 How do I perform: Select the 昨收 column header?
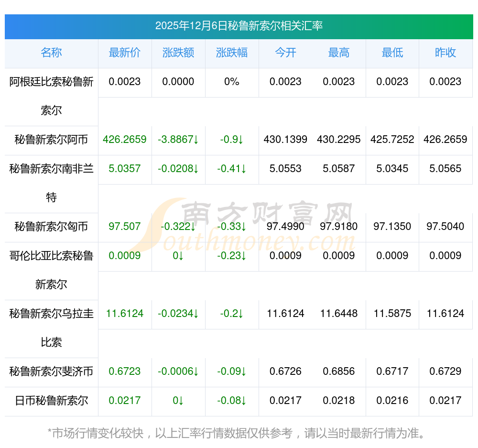445,53
